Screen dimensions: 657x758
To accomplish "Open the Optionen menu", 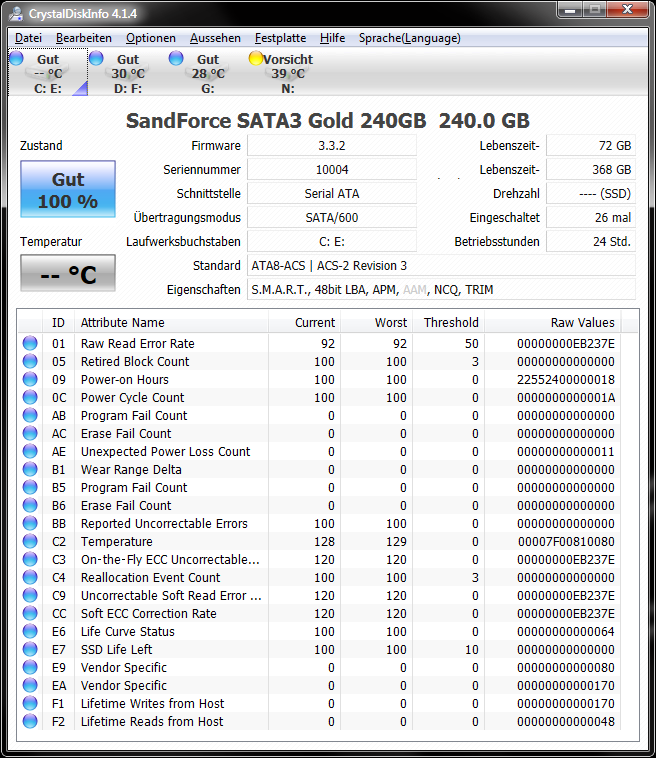I will click(150, 38).
